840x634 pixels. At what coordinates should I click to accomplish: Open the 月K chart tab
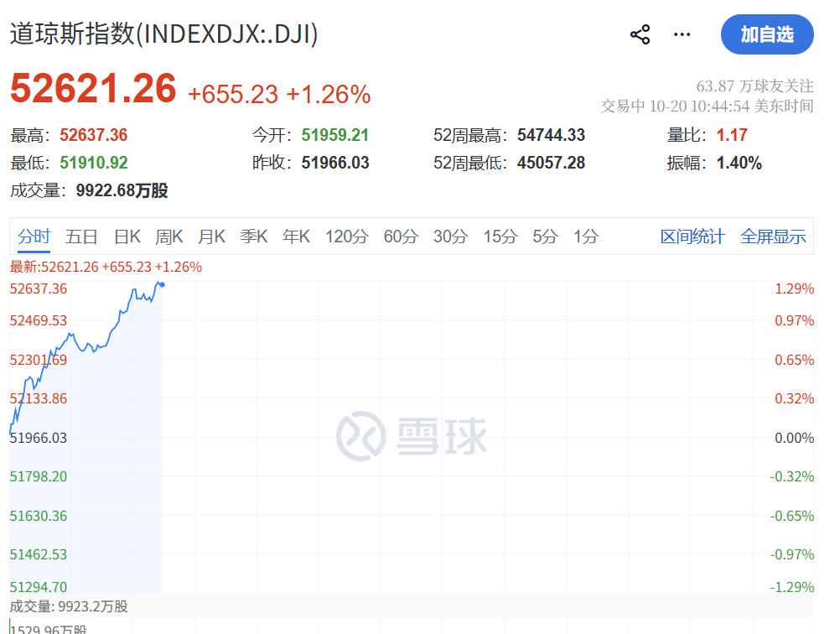(211, 236)
